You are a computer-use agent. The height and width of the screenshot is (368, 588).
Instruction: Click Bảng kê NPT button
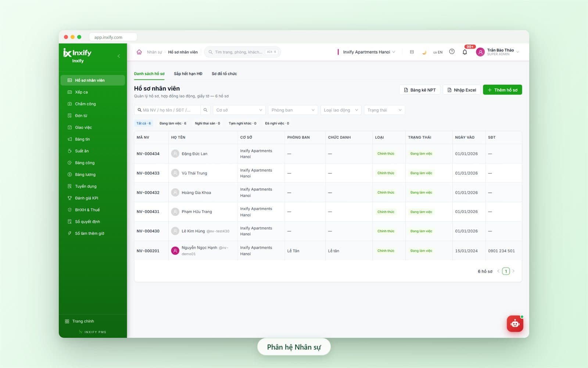coord(420,90)
